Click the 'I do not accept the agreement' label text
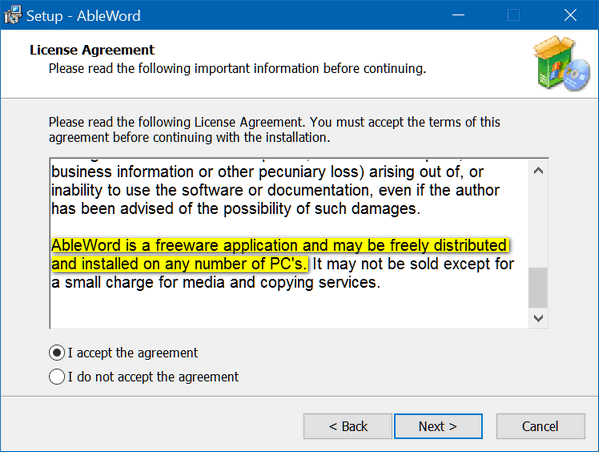The width and height of the screenshot is (599, 452). click(153, 377)
